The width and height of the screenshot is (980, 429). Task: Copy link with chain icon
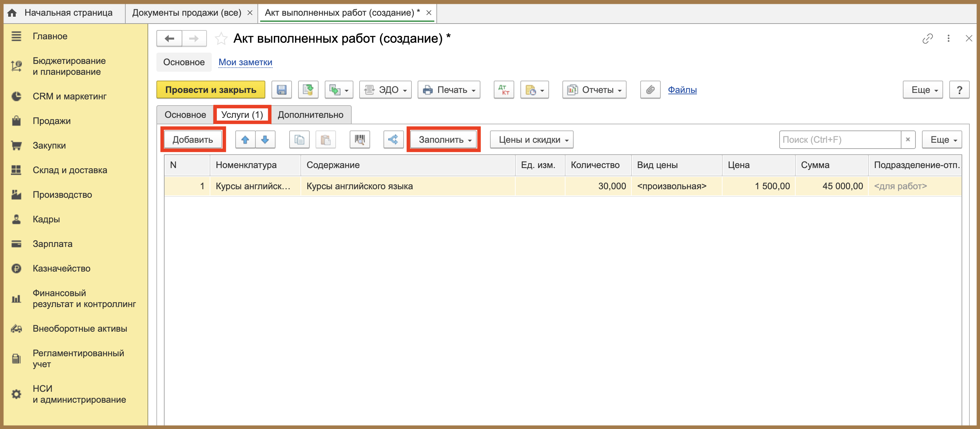point(927,39)
